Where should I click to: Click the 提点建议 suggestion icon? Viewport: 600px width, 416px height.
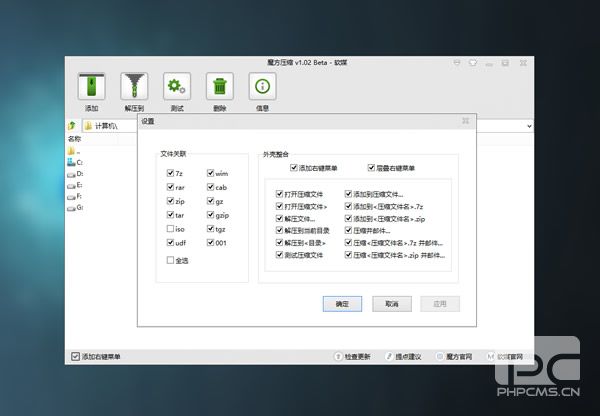click(x=389, y=357)
